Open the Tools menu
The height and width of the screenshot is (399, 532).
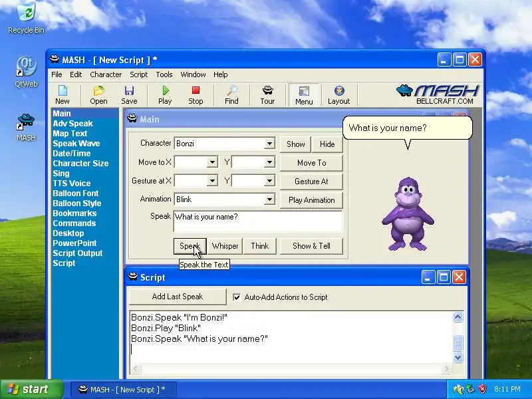point(164,74)
